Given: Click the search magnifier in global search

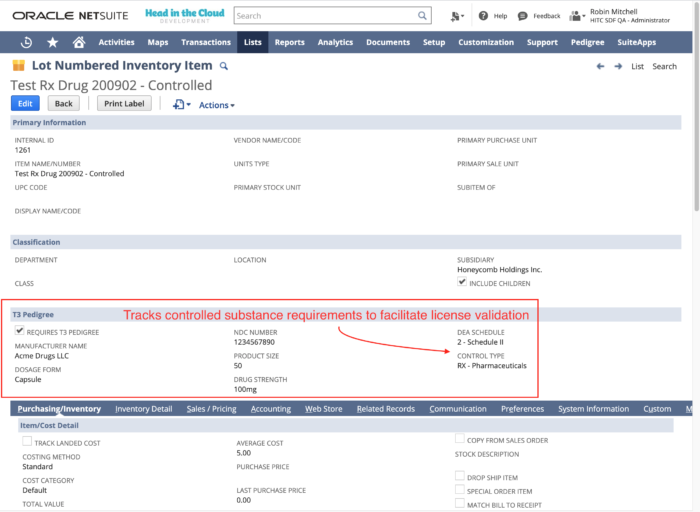Looking at the screenshot, I should 422,16.
